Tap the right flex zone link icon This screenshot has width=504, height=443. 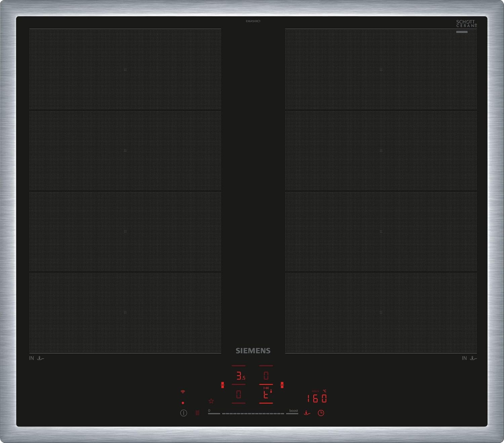282,385
